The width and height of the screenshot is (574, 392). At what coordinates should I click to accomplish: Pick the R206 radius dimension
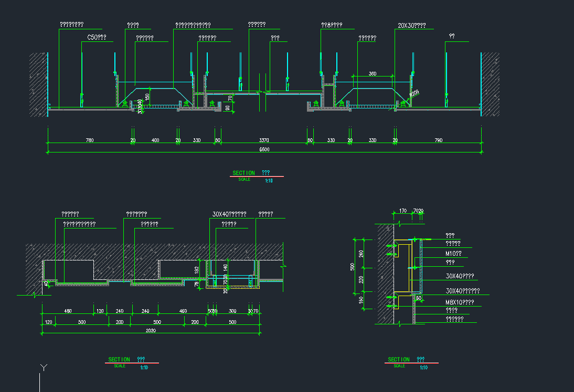(414, 94)
